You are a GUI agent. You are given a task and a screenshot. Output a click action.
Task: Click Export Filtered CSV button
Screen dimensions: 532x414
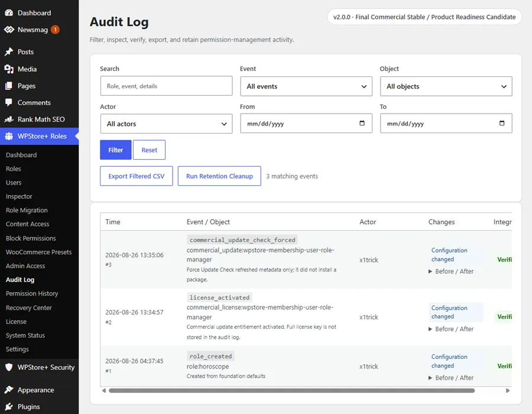tap(137, 176)
